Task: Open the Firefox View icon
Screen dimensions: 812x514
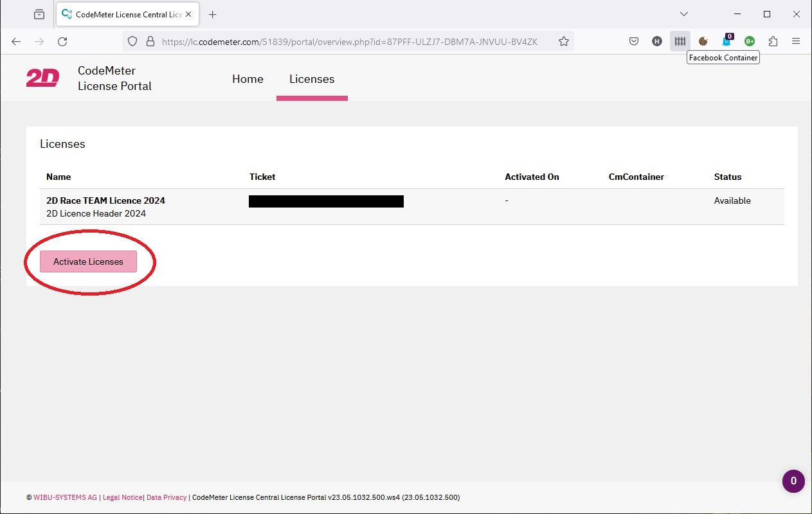Action: click(39, 14)
